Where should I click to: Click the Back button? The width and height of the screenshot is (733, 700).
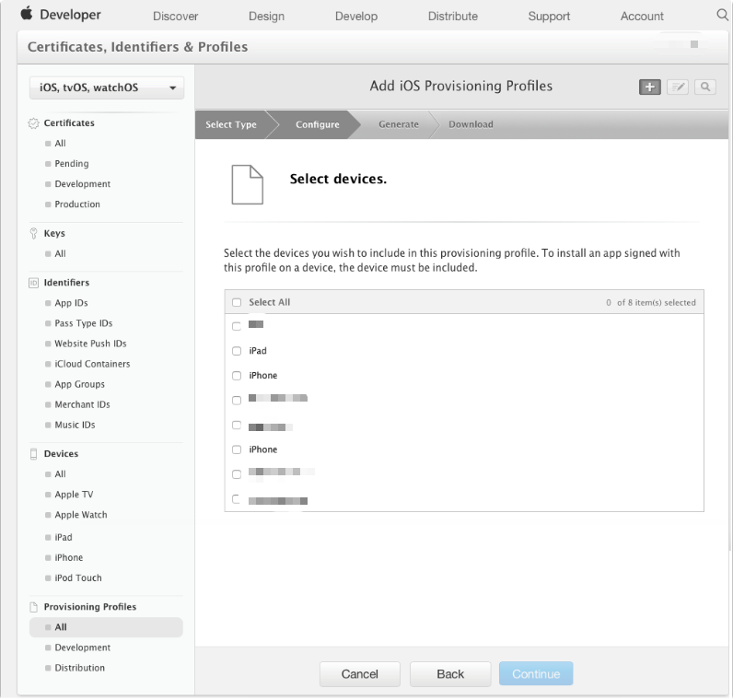(450, 675)
